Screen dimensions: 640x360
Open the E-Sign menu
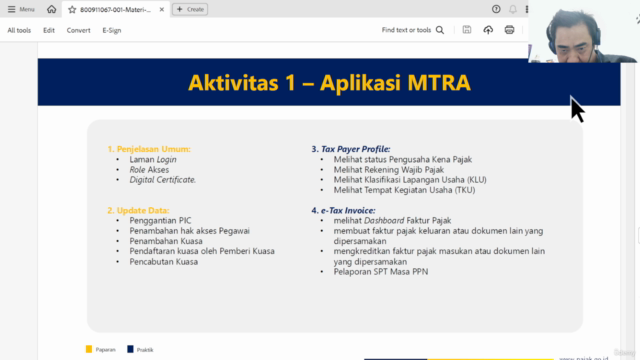112,30
